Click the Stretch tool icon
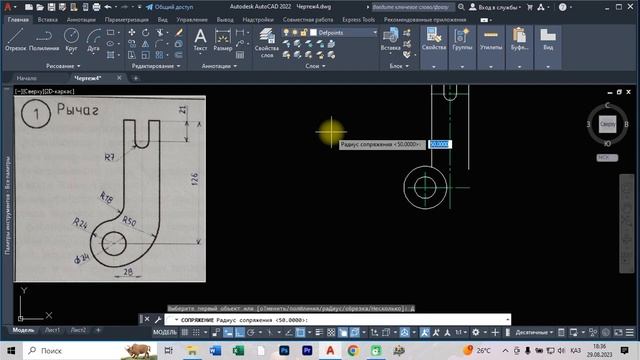This screenshot has width=640, height=360. pyautogui.click(x=132, y=55)
